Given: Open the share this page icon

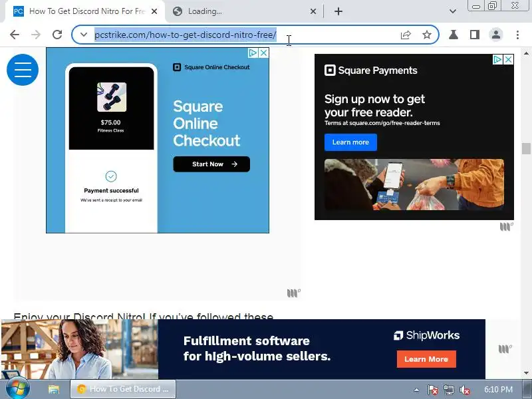Looking at the screenshot, I should pos(406,35).
